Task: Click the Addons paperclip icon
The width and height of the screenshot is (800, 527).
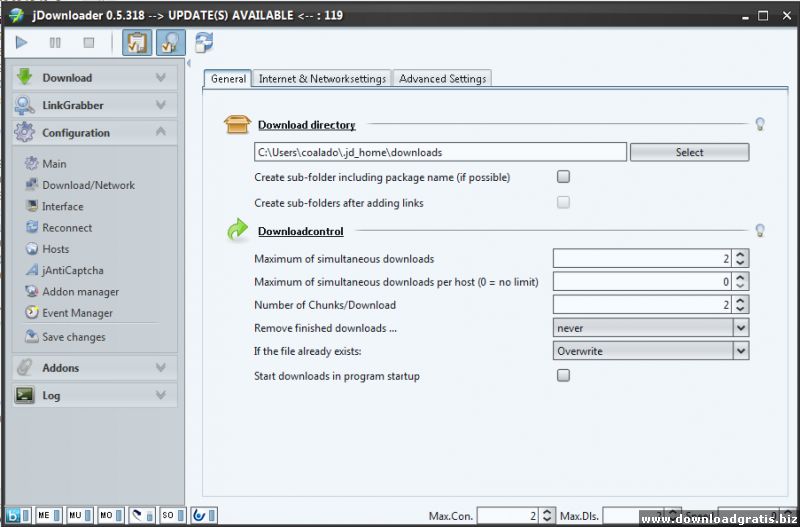Action: click(x=24, y=367)
